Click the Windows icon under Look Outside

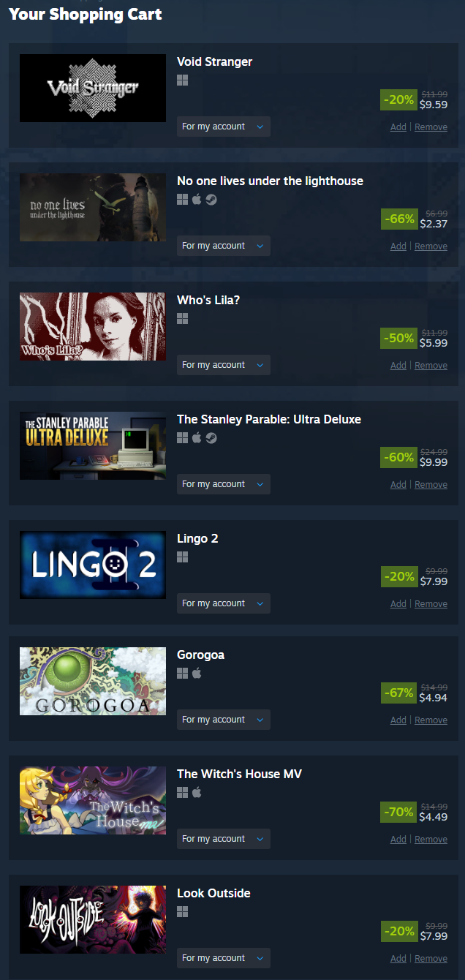point(182,912)
